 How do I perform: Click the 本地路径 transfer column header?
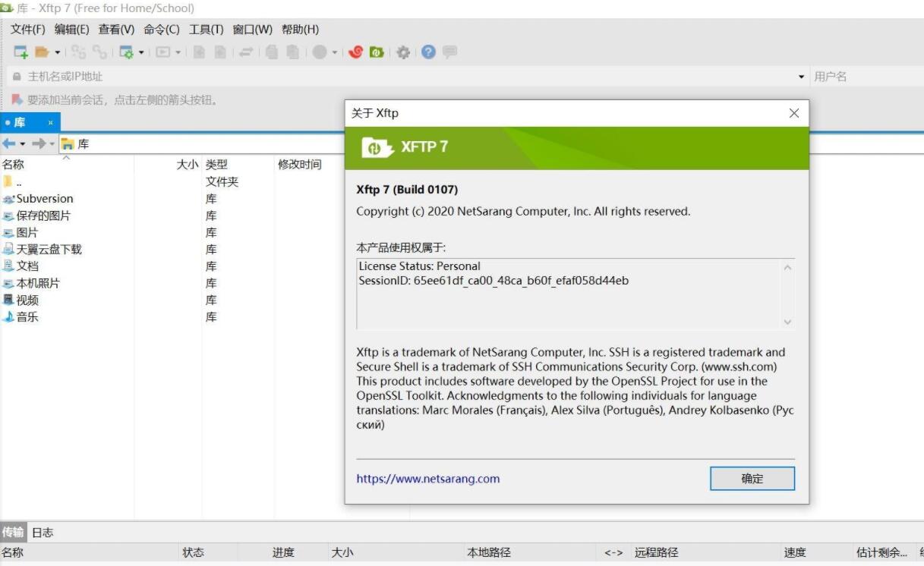(489, 553)
